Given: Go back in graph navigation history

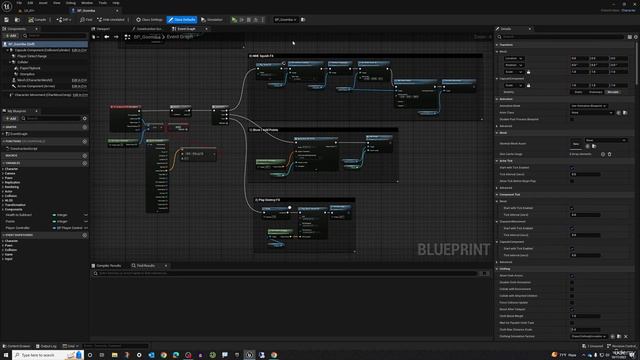Looking at the screenshot, I should pos(107,37).
